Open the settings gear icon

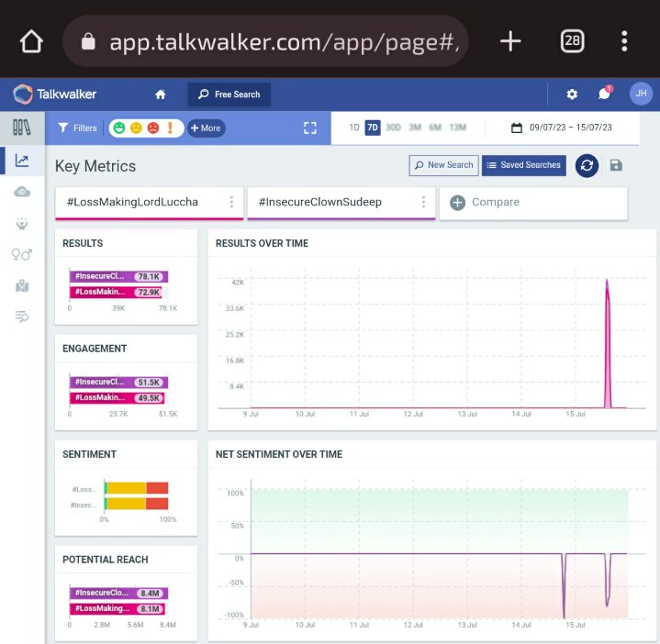click(x=572, y=94)
